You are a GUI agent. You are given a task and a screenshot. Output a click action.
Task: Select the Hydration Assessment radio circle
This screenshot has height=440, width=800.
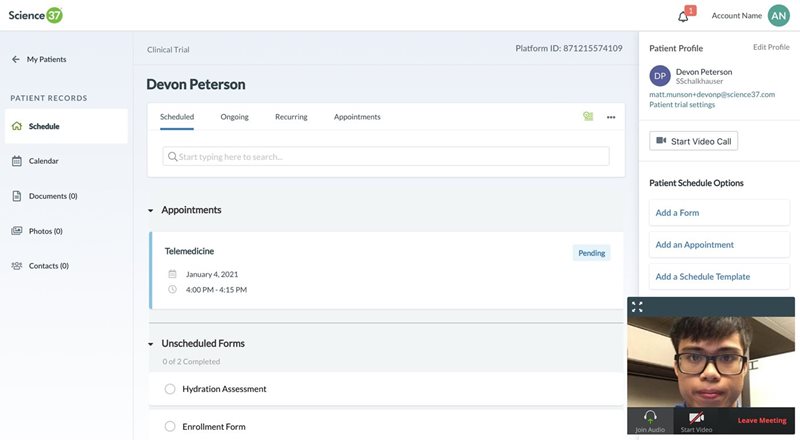click(x=170, y=389)
